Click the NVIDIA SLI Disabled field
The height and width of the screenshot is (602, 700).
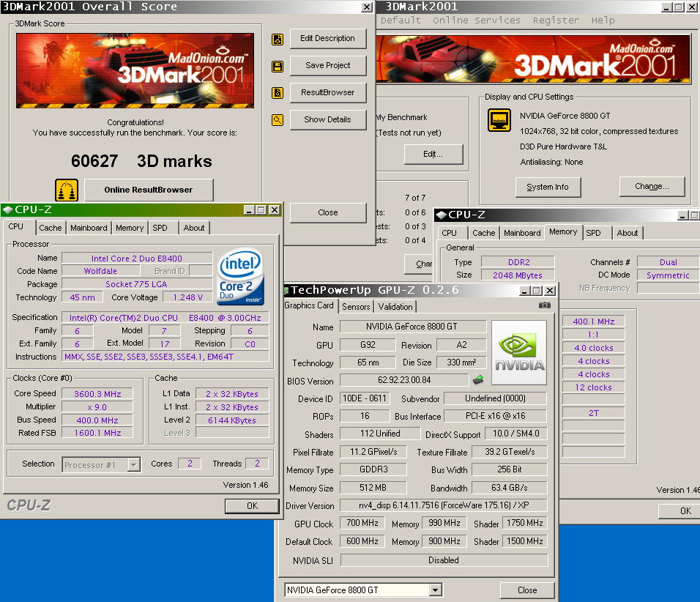[x=444, y=560]
